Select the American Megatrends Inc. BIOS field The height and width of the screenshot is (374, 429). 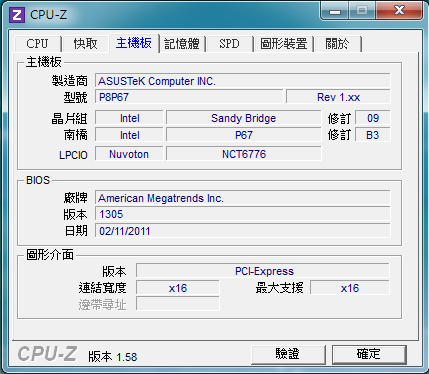coord(243,198)
